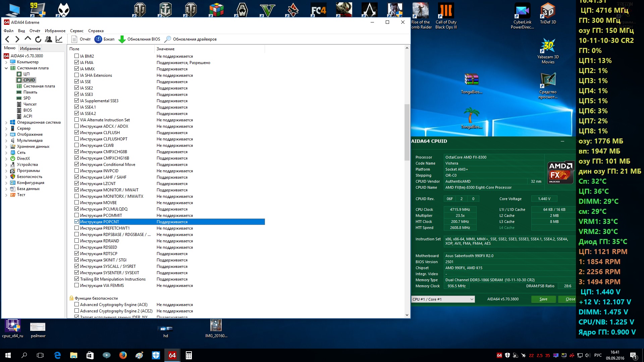Screen dimensions: 644x362
Task: Collapse the Системная плата tree node
Action: [6, 68]
